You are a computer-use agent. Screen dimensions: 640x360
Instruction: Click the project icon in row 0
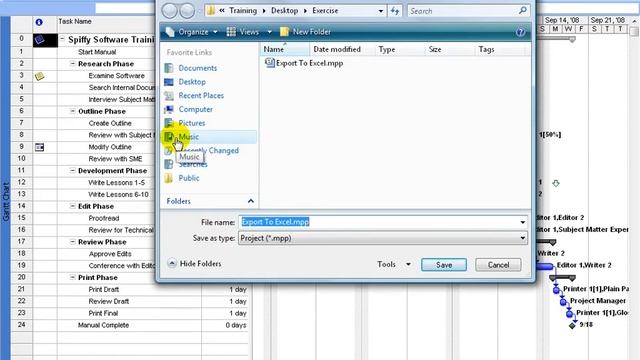[x=40, y=40]
